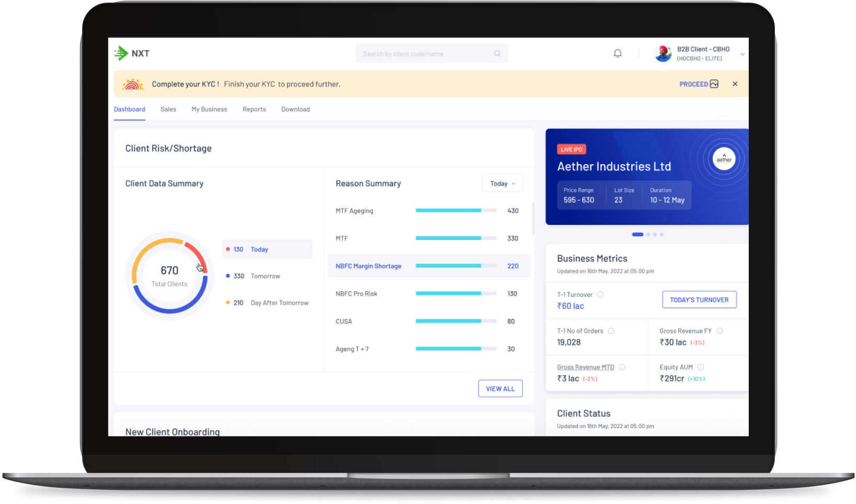Open the Today period dropdown

502,184
